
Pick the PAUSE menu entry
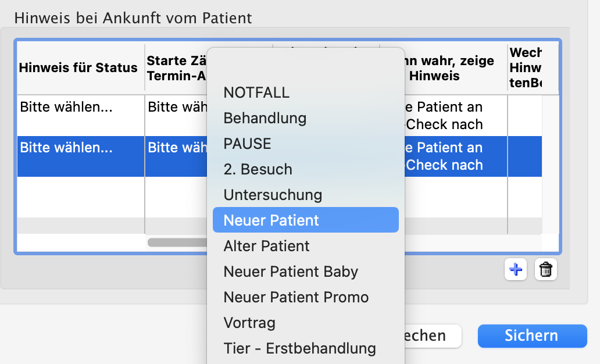click(247, 144)
